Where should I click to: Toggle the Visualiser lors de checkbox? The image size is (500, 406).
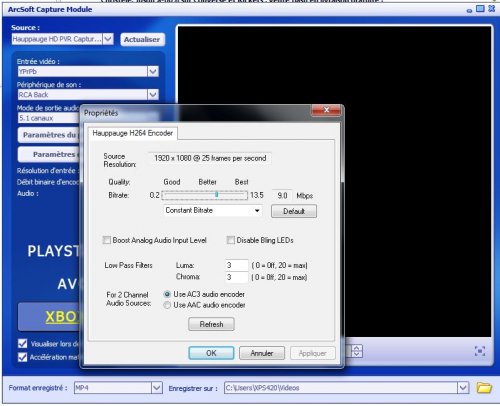click(x=22, y=343)
